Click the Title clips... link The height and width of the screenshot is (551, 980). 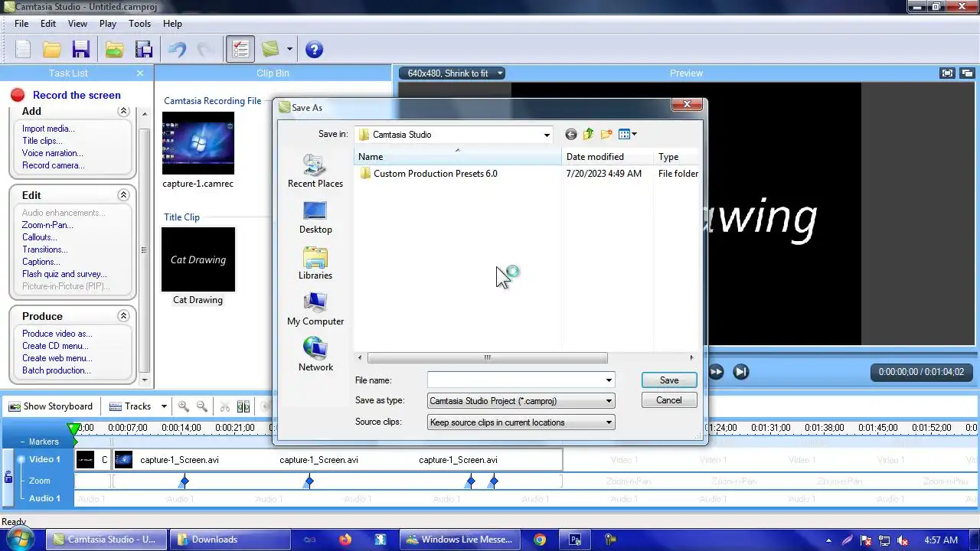click(x=42, y=141)
